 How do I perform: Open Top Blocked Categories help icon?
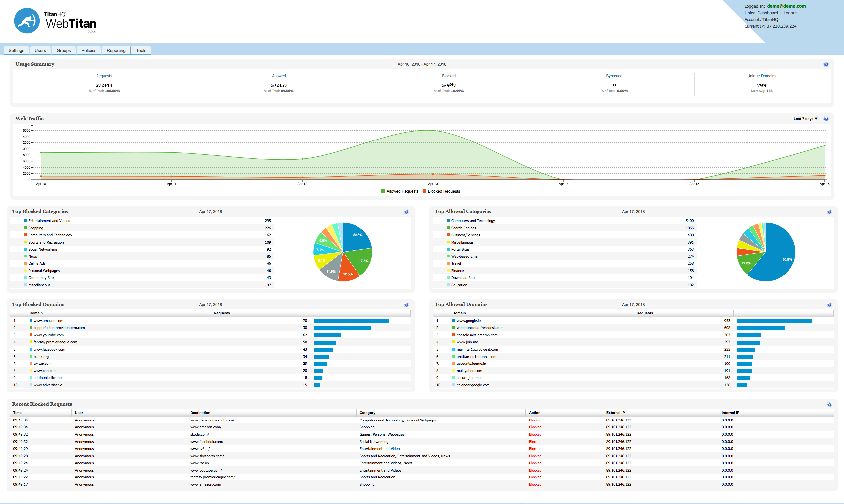[406, 212]
